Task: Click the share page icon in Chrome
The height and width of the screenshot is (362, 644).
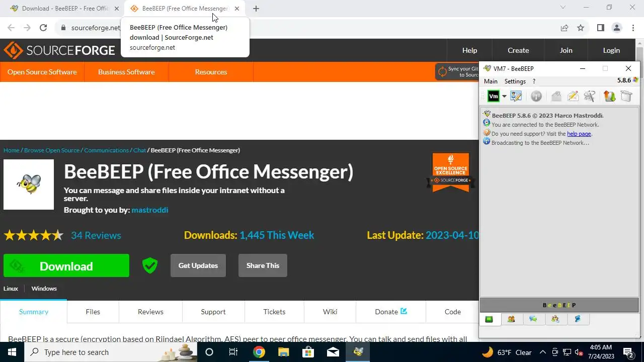Action: [x=565, y=28]
